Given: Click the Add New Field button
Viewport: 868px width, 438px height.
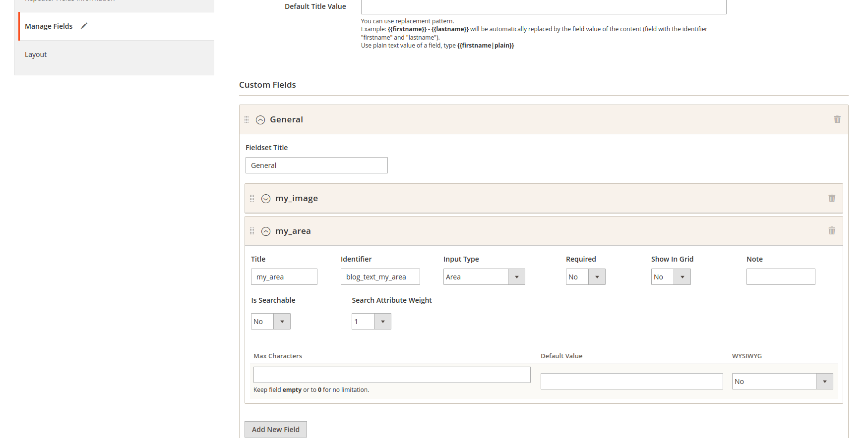Looking at the screenshot, I should tap(276, 430).
